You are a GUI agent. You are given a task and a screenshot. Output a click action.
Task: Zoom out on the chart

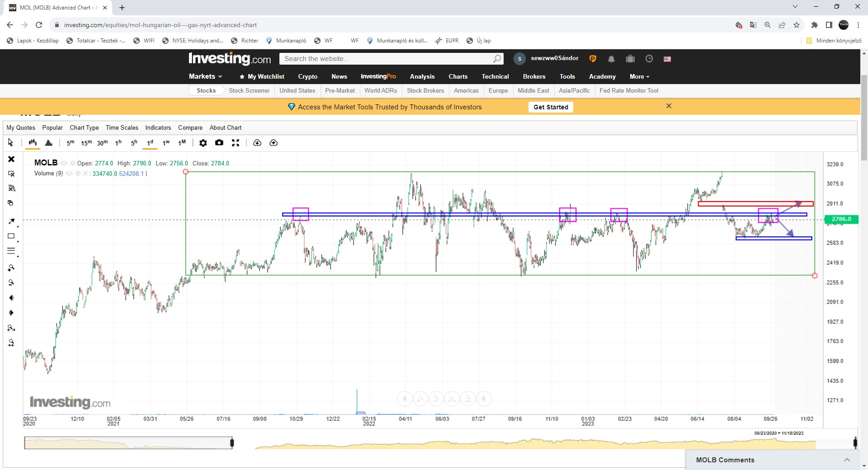pos(11,282)
